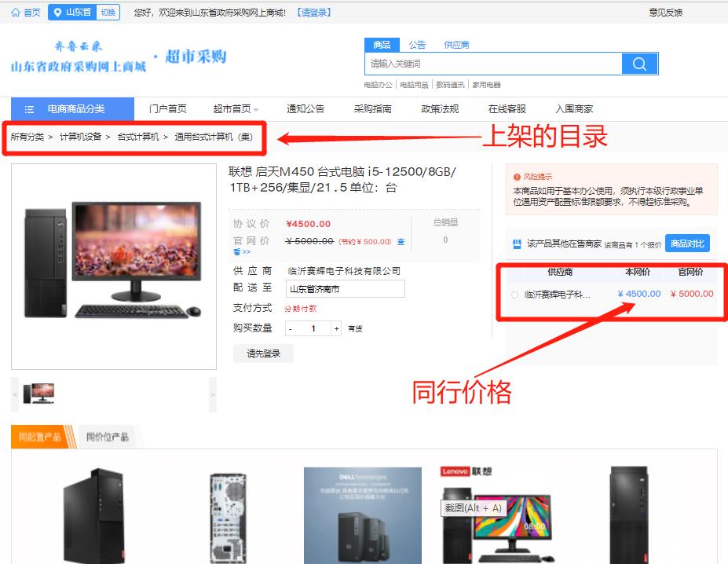
Task: Switch to the 同价位产品 tab
Action: pyautogui.click(x=107, y=437)
